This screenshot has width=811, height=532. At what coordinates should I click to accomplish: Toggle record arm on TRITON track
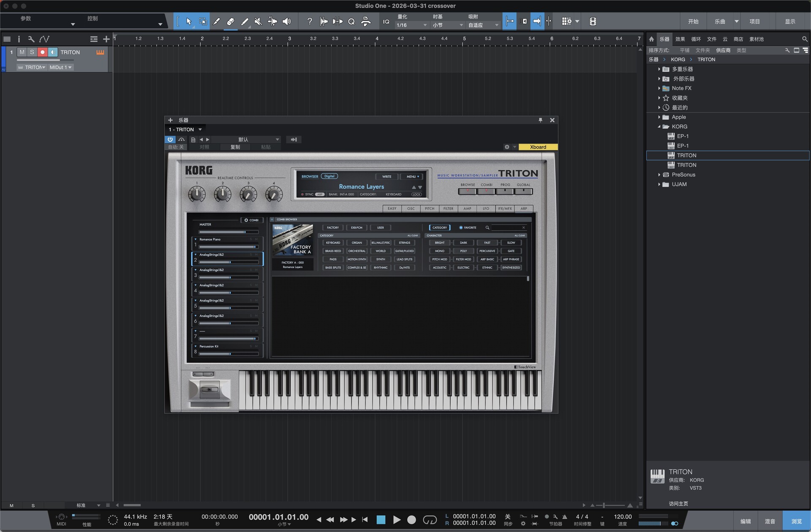(x=42, y=52)
